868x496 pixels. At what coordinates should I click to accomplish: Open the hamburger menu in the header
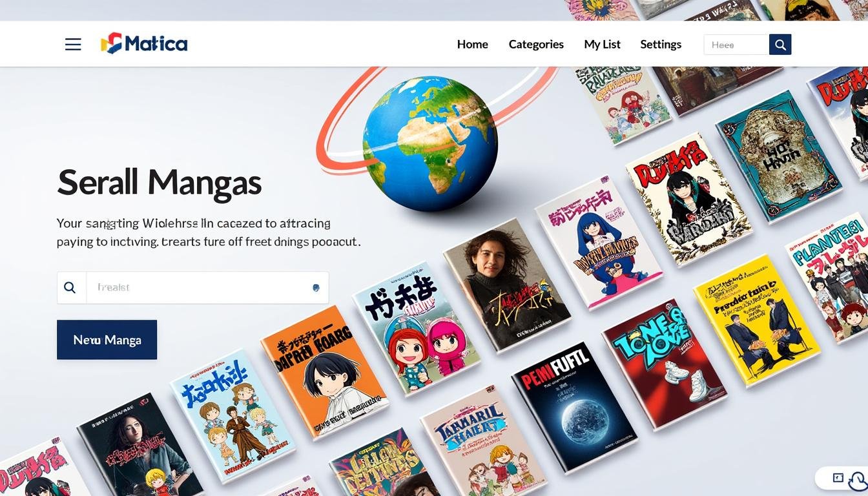click(73, 45)
